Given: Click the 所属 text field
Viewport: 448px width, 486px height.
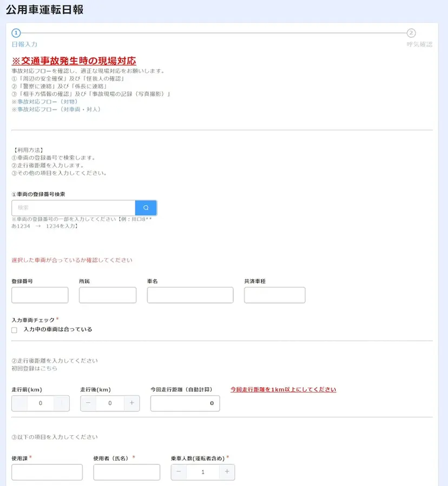Looking at the screenshot, I should click(x=107, y=295).
